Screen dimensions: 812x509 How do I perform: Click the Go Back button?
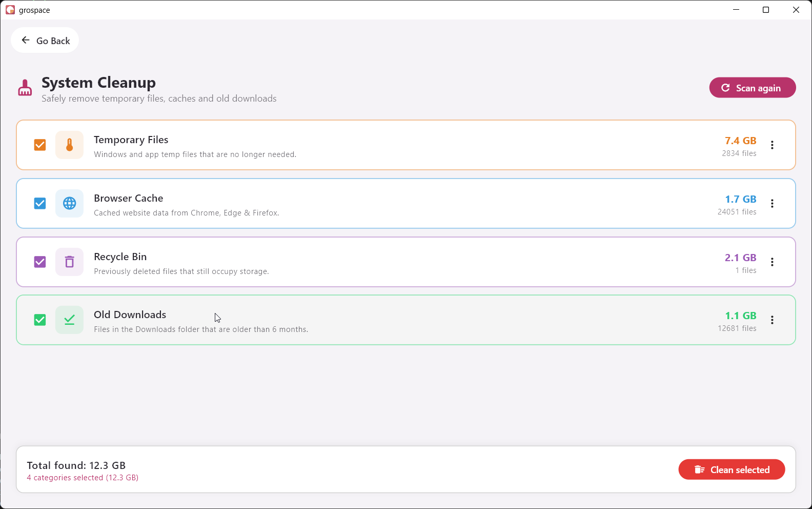45,41
